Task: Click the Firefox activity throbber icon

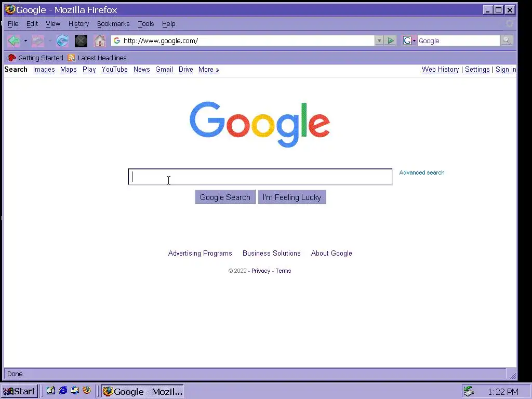Action: 509,23
